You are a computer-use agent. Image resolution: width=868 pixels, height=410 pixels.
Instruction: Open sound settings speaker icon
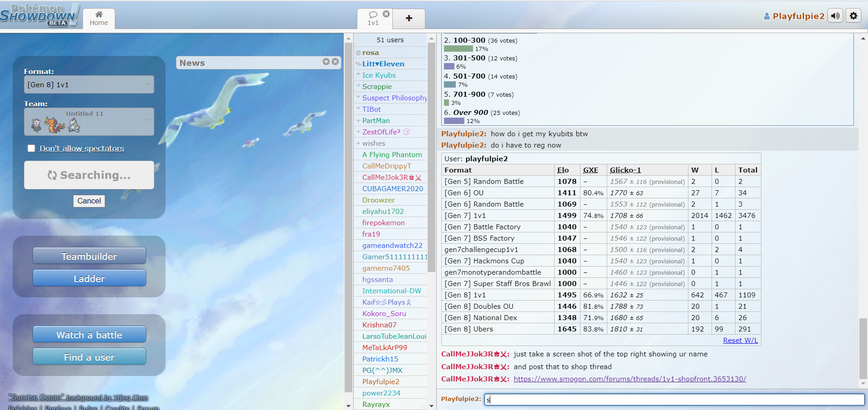click(835, 16)
